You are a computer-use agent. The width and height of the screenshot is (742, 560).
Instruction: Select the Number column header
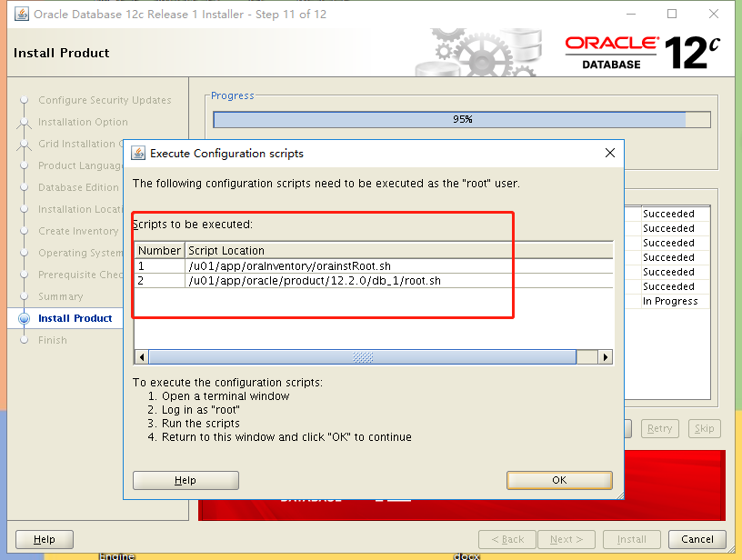click(x=159, y=250)
